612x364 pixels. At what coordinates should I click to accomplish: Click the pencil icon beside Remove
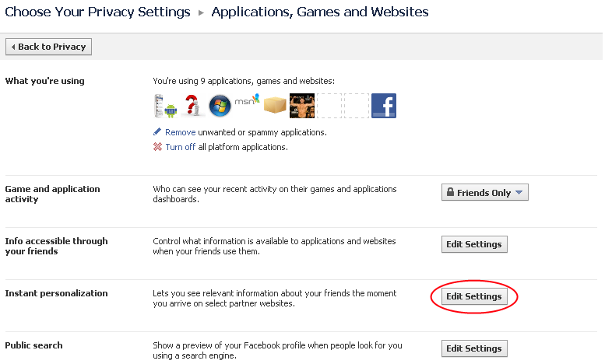(157, 131)
